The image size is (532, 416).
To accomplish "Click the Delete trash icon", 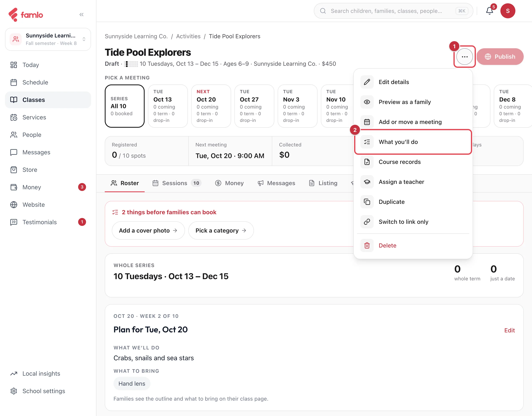I will tap(367, 246).
